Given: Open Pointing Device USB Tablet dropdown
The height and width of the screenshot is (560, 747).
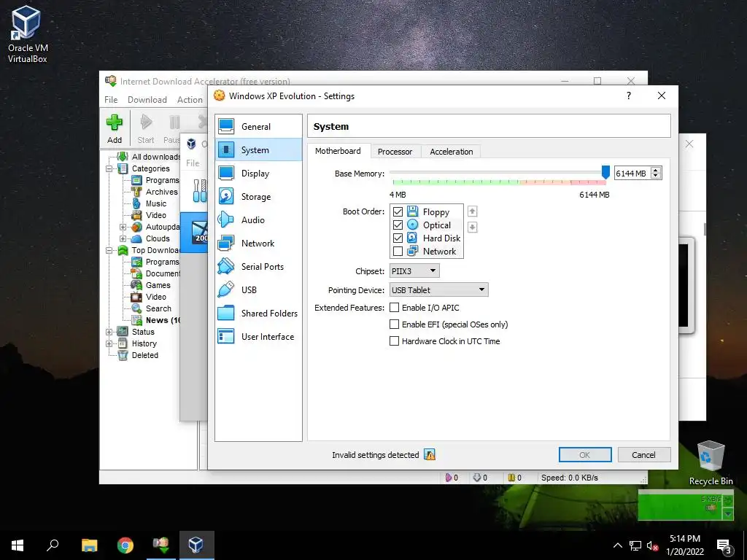Looking at the screenshot, I should pos(438,289).
